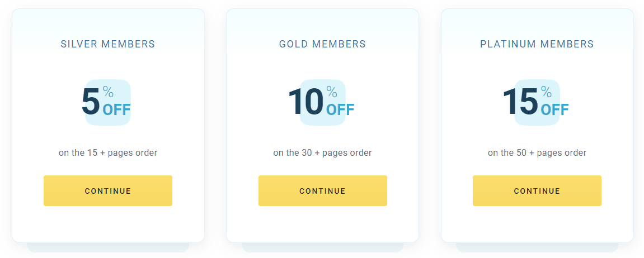Click the OFF label on Gold card

coord(340,110)
